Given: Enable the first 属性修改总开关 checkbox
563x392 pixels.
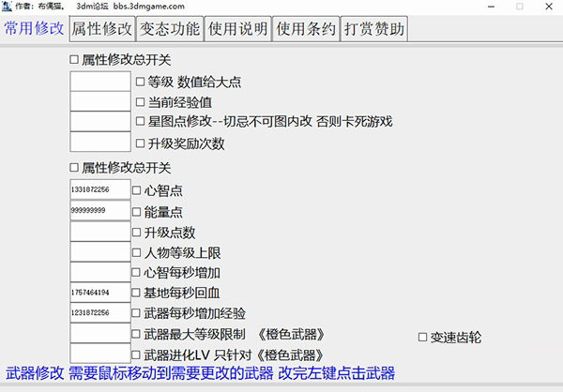Looking at the screenshot, I should 74,60.
